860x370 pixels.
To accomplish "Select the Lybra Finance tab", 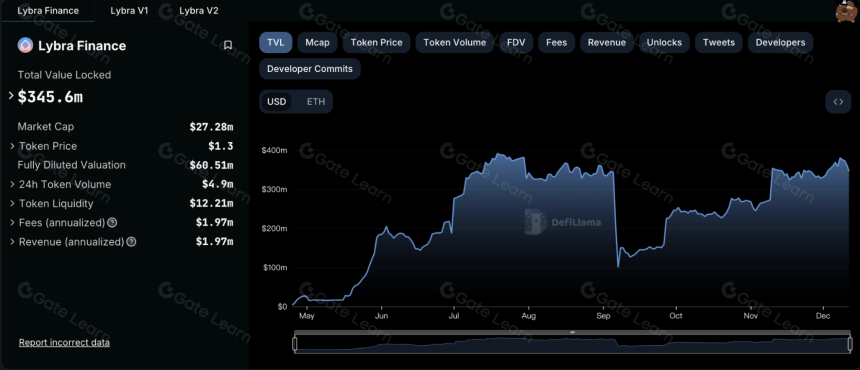I will [x=48, y=10].
